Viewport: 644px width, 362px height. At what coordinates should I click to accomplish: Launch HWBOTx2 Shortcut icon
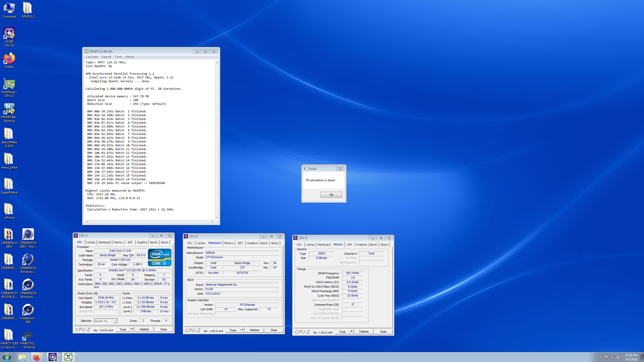(x=28, y=339)
